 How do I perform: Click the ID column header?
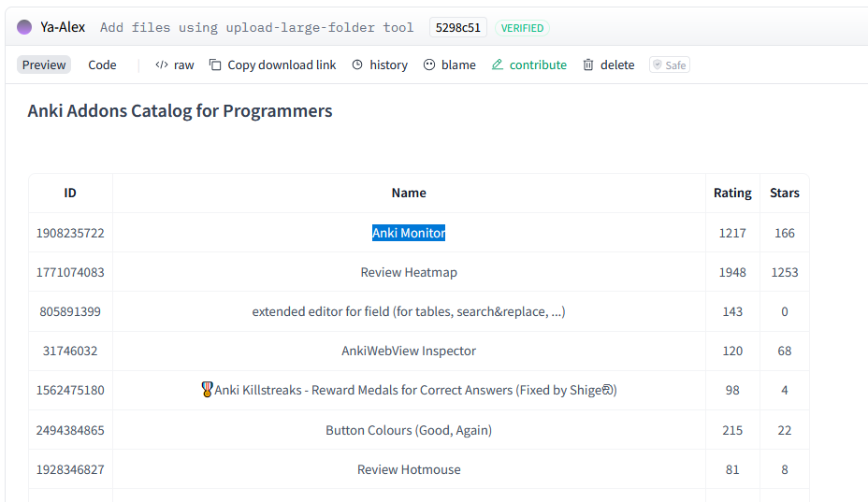point(70,193)
